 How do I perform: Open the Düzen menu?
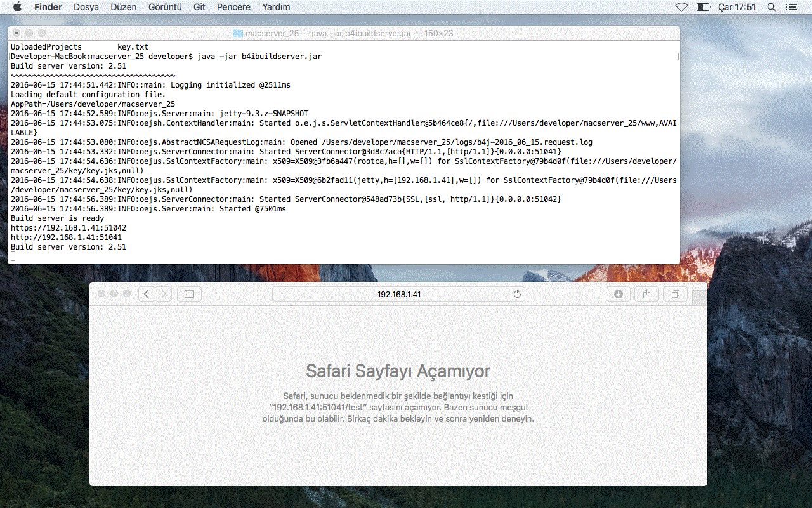124,7
